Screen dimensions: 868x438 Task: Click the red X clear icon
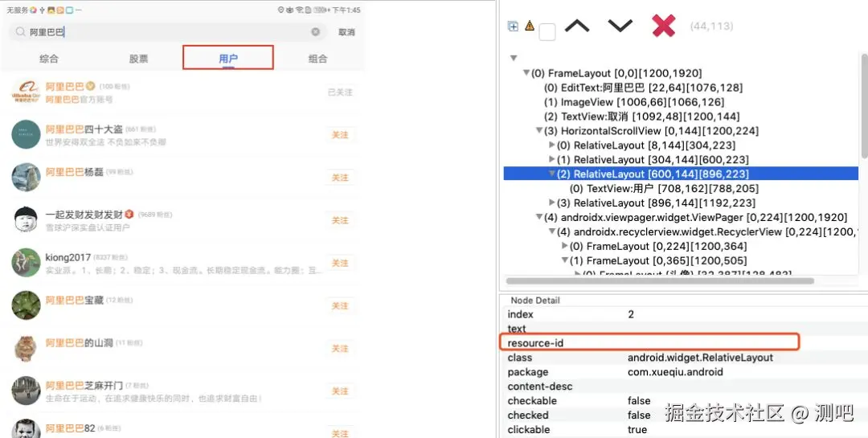(663, 26)
